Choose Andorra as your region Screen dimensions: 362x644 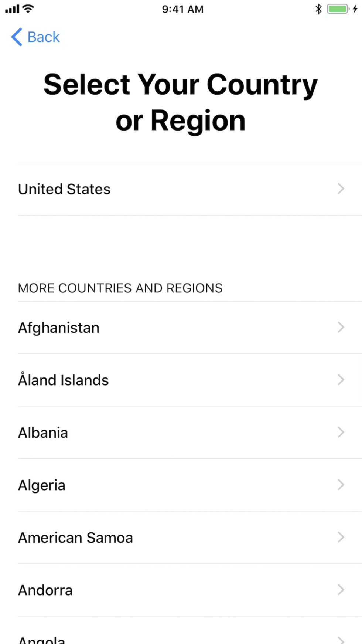point(45,590)
